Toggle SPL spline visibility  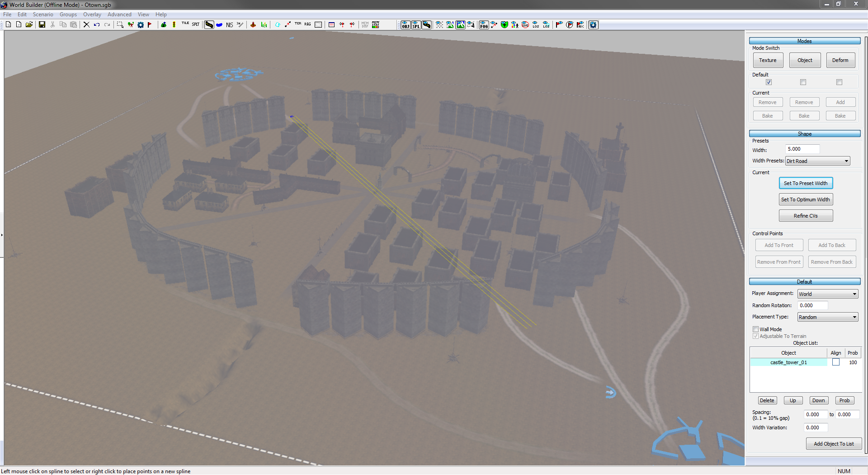416,24
